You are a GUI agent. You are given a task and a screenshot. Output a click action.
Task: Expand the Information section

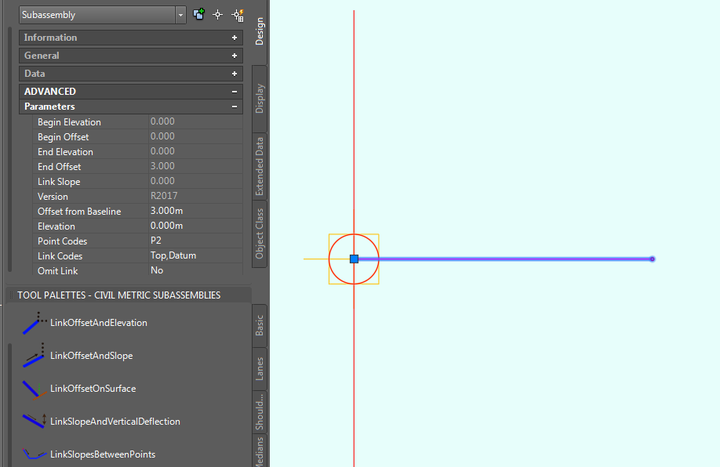[x=234, y=38]
